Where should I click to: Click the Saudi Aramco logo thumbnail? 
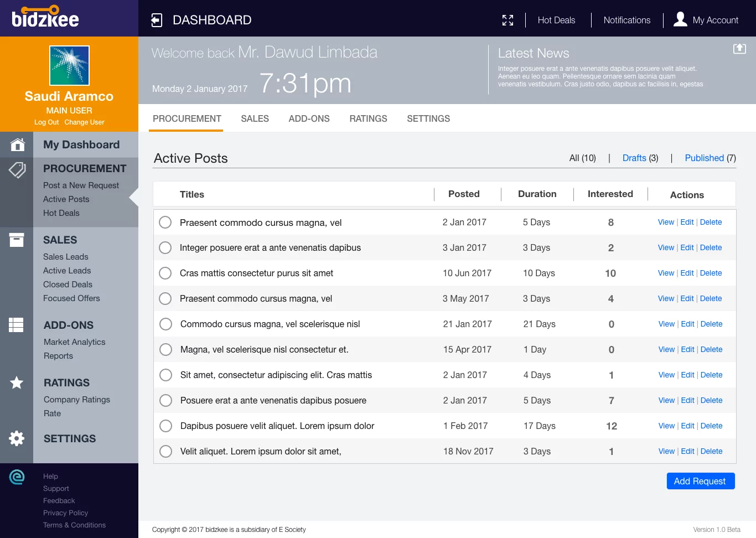pyautogui.click(x=69, y=65)
